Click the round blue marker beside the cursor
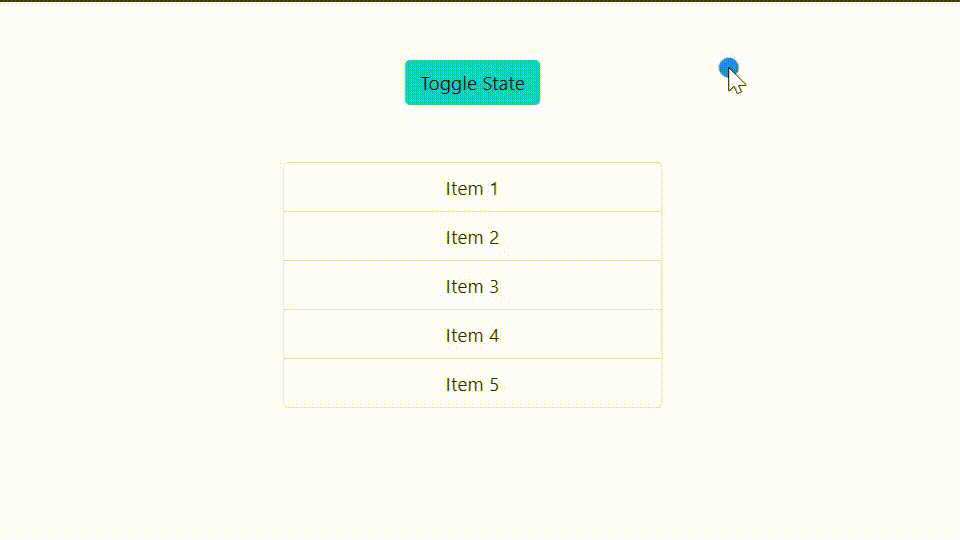The image size is (960, 540). [728, 67]
